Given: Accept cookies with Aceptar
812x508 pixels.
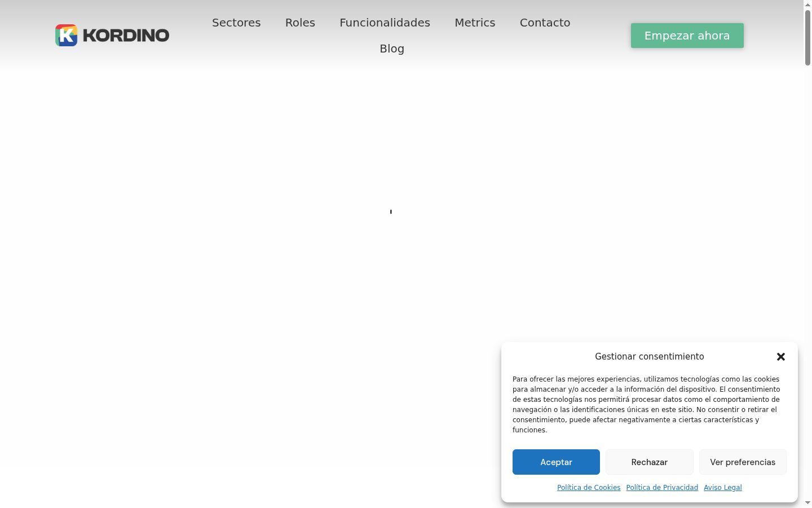Looking at the screenshot, I should pos(556,462).
